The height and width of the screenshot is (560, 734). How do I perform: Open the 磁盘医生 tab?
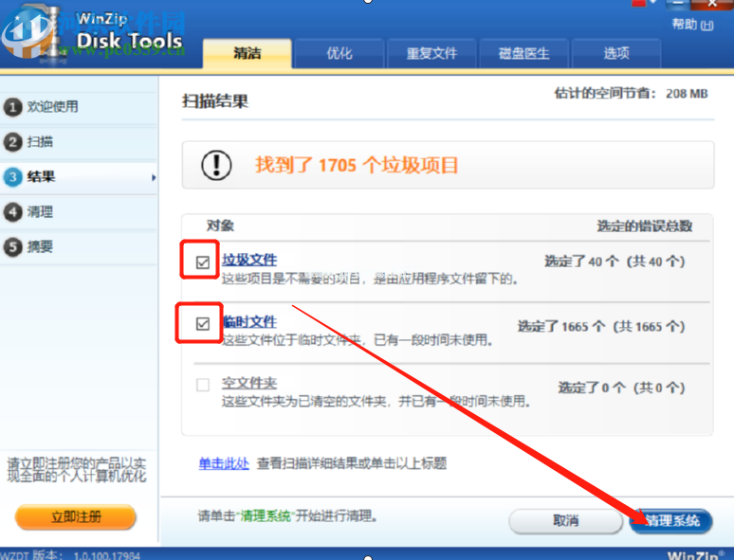(523, 54)
